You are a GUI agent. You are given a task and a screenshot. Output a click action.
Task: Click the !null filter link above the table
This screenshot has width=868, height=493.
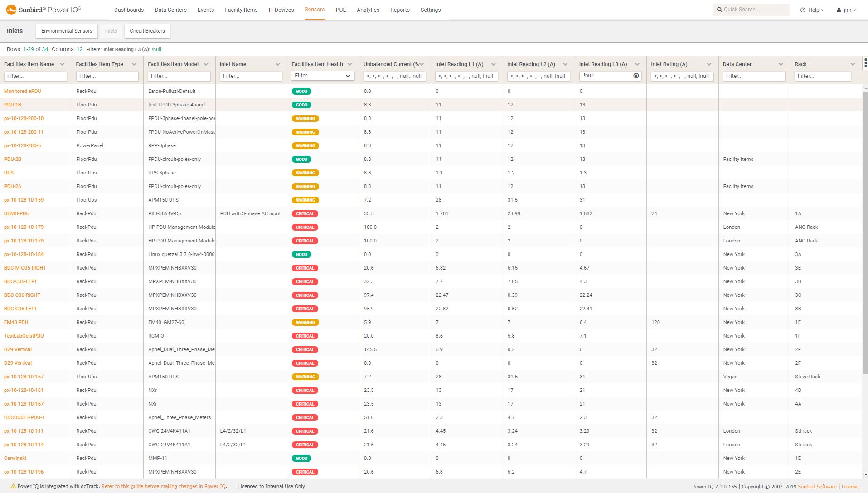(156, 49)
